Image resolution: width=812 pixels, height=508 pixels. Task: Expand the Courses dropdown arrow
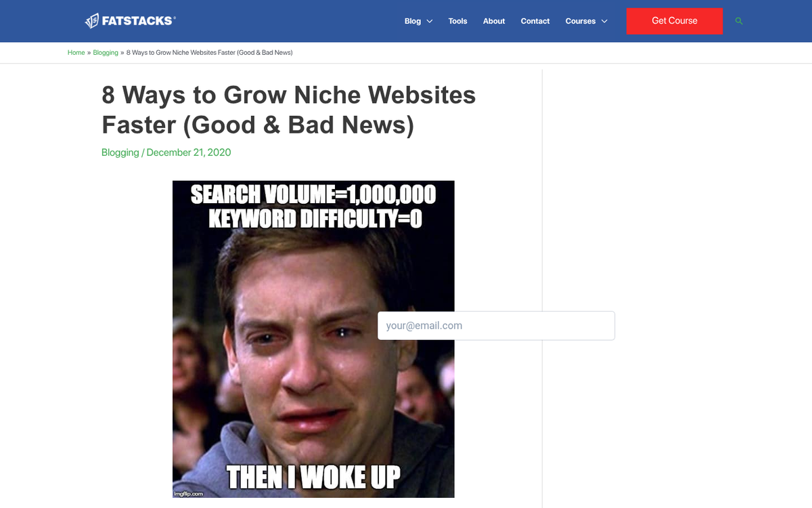[x=604, y=22]
